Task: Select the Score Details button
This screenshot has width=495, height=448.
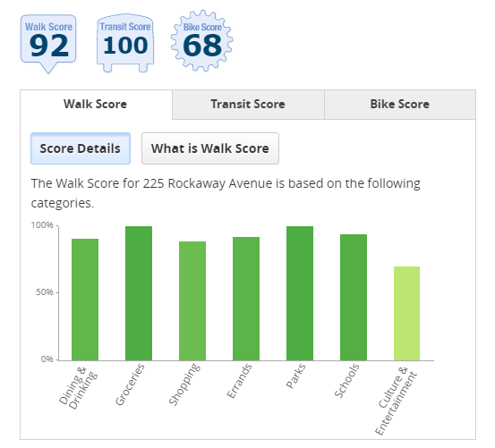Action: [x=81, y=148]
